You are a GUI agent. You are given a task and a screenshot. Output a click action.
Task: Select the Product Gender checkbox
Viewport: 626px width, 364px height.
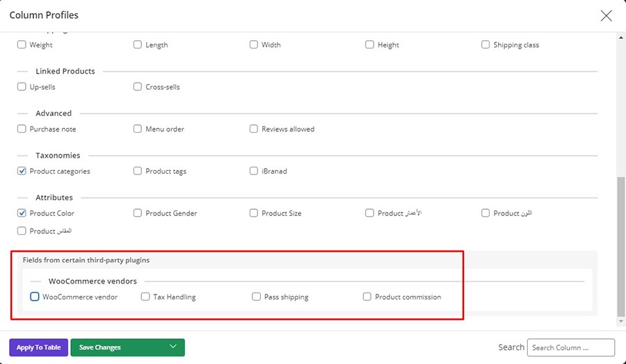click(x=138, y=213)
